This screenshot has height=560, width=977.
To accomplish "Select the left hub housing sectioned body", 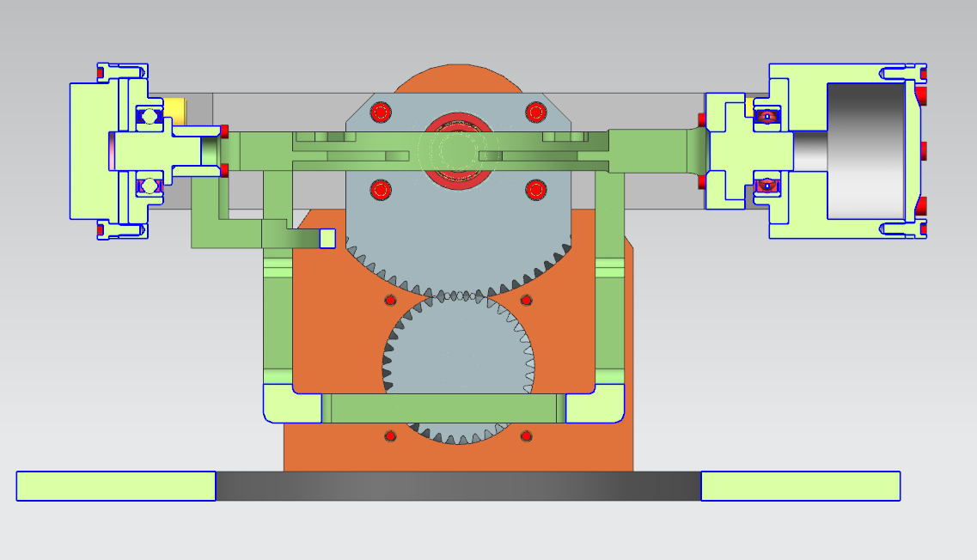I will click(x=94, y=151).
